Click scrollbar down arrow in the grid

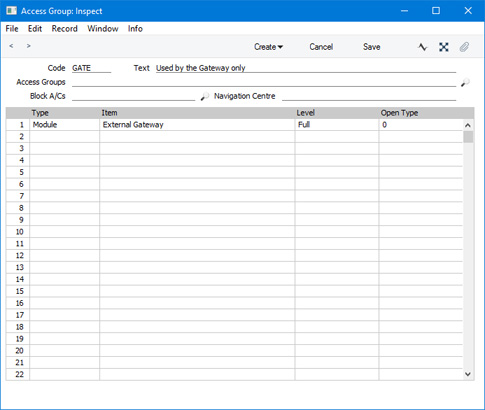[468, 374]
